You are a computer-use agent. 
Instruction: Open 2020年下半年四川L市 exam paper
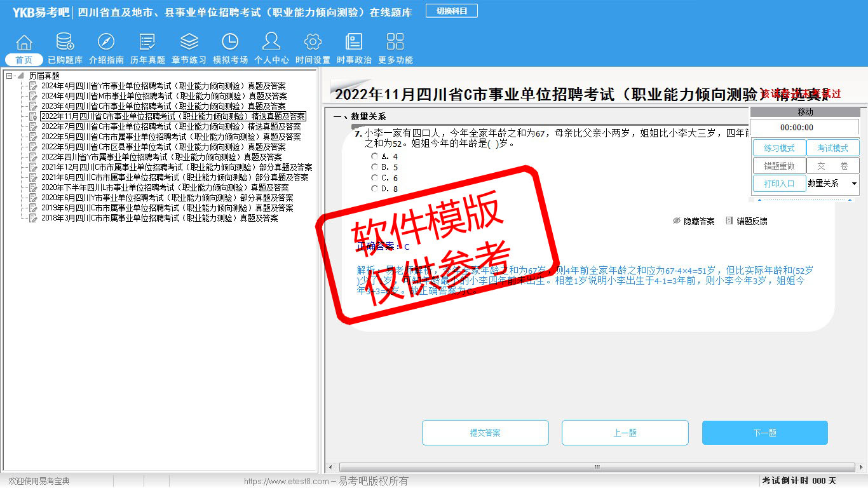[165, 187]
